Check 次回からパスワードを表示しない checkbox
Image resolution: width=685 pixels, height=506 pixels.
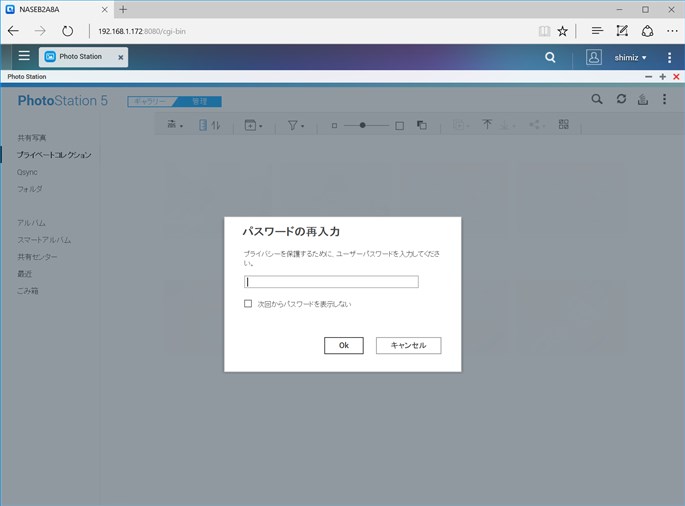pos(248,303)
